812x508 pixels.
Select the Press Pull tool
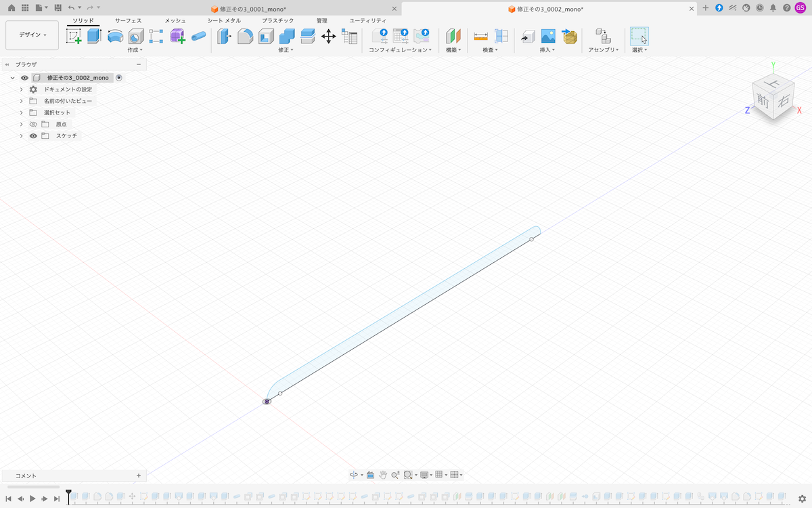[x=224, y=36]
